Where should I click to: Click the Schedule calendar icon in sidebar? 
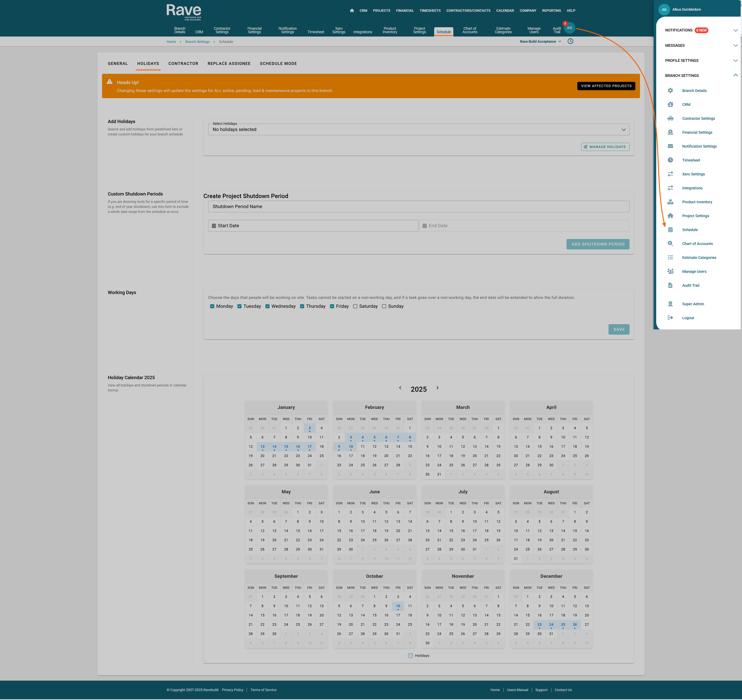click(x=670, y=230)
